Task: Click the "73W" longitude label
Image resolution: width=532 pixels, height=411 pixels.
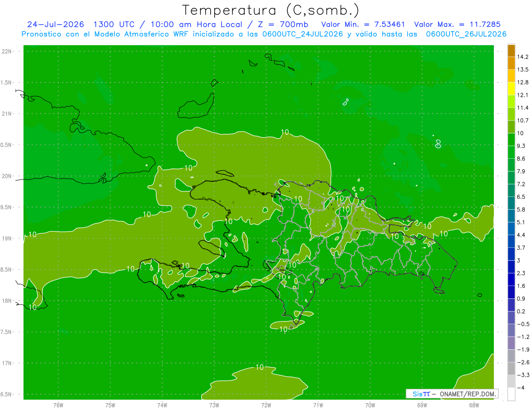Action: [x=214, y=405]
